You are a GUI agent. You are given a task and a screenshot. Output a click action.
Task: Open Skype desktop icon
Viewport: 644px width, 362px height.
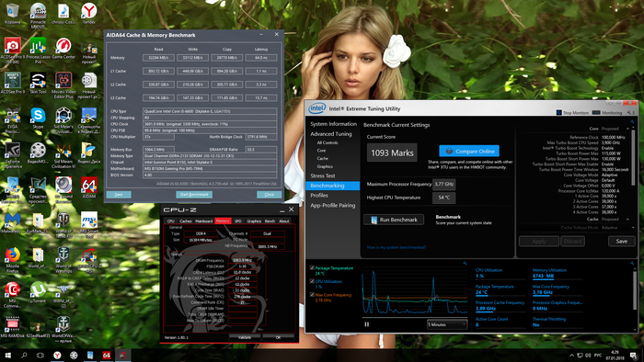[x=38, y=119]
